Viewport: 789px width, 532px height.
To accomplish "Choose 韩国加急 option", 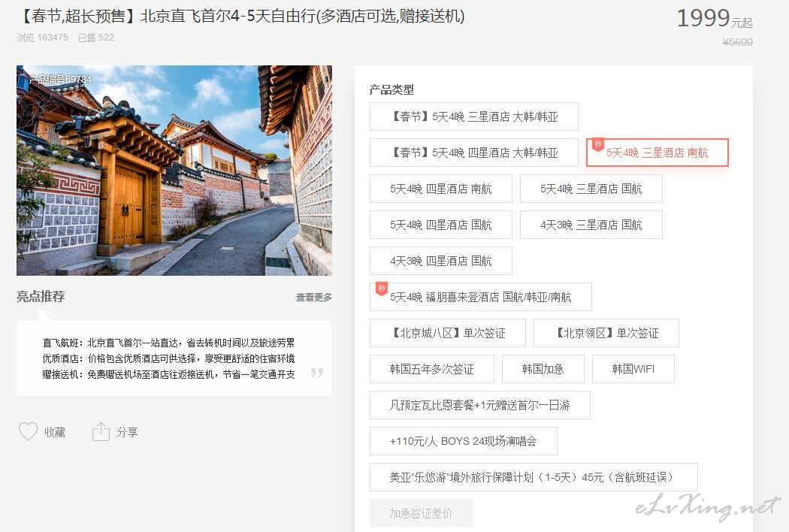I will click(543, 369).
